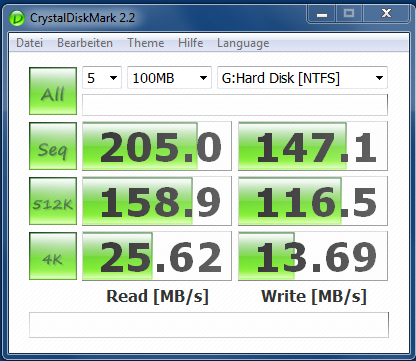Run all benchmarks with the All button

click(53, 91)
